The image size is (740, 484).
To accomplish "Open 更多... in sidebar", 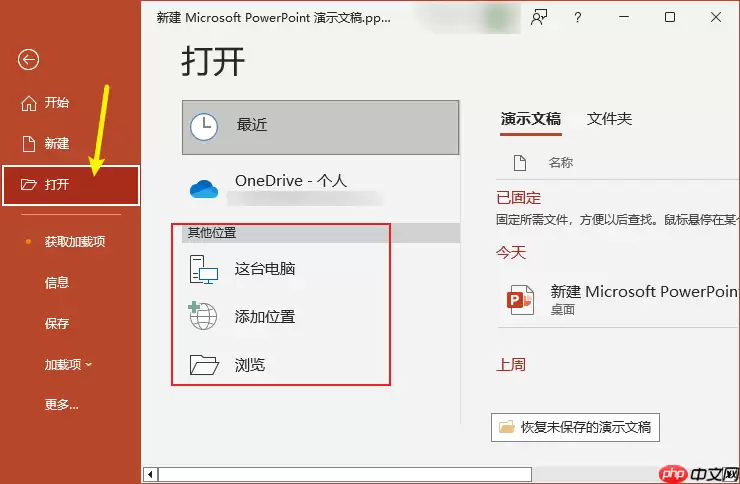I will pyautogui.click(x=61, y=405).
